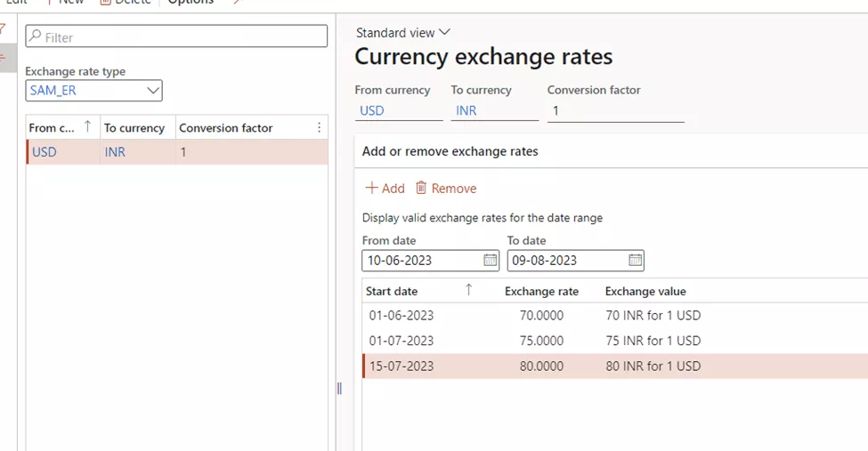The width and height of the screenshot is (868, 451).
Task: Click the Exchange rate column header
Action: [541, 291]
